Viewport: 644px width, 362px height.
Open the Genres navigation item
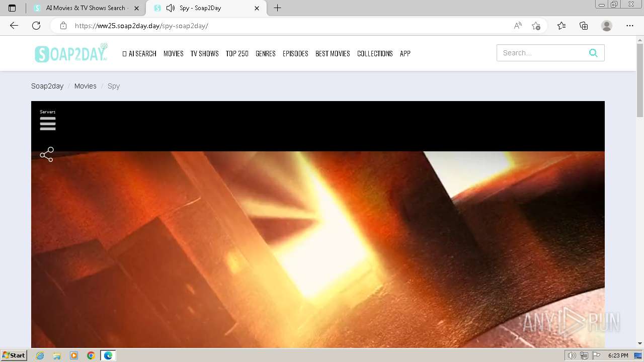coord(266,53)
